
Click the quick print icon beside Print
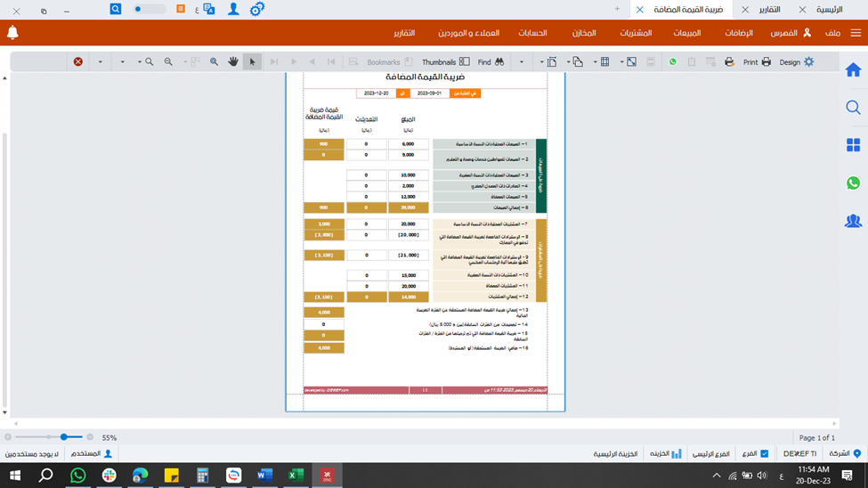729,62
